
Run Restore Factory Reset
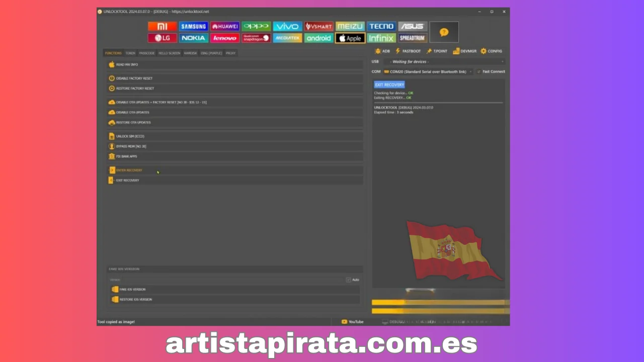pos(235,88)
